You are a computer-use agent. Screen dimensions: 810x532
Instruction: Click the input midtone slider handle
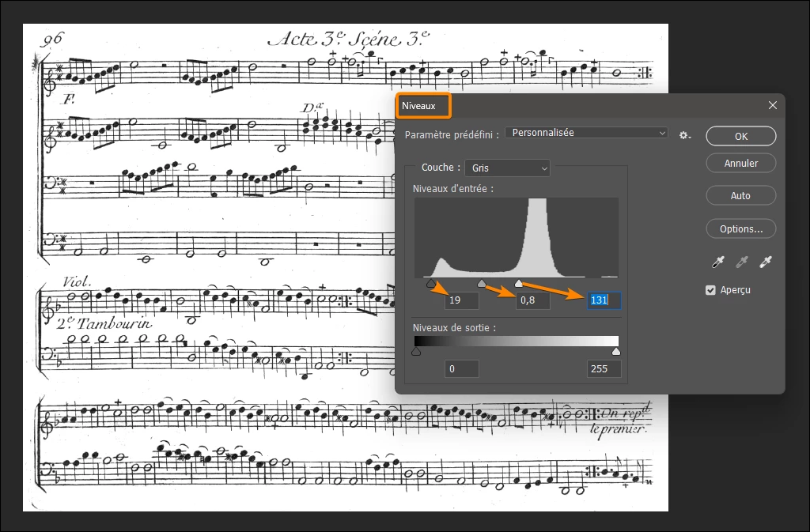(482, 283)
